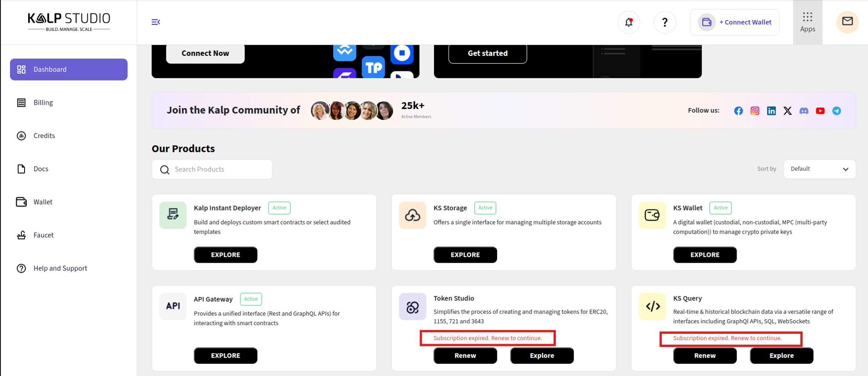Open the Apps grid launcher
The height and width of the screenshot is (376, 868).
click(807, 22)
